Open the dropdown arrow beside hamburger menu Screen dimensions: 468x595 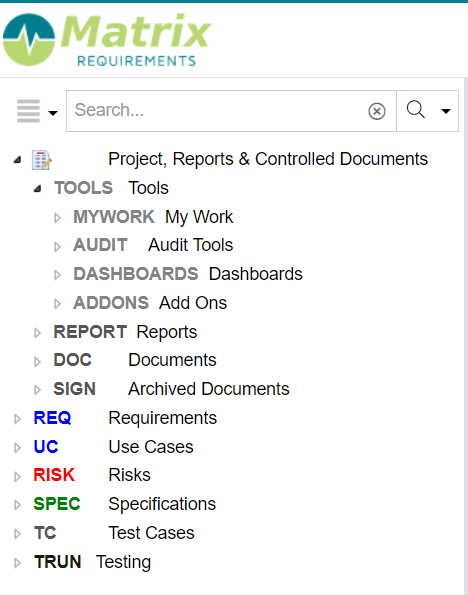pos(53,113)
